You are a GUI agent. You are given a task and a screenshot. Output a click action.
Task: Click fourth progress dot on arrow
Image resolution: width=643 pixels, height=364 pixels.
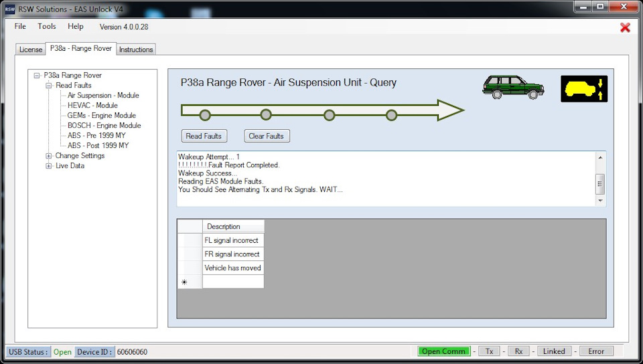tap(392, 115)
